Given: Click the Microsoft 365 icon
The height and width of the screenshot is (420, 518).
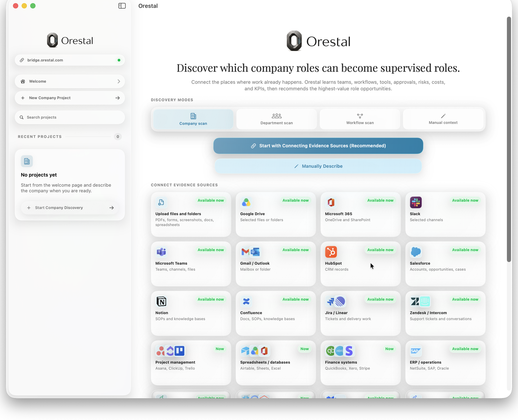Looking at the screenshot, I should 331,202.
